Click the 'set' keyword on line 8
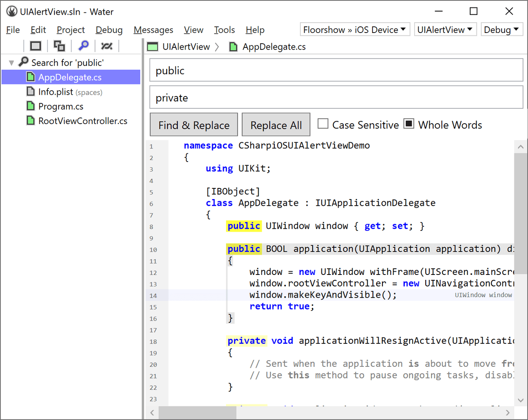This screenshot has width=528, height=420. tap(400, 226)
